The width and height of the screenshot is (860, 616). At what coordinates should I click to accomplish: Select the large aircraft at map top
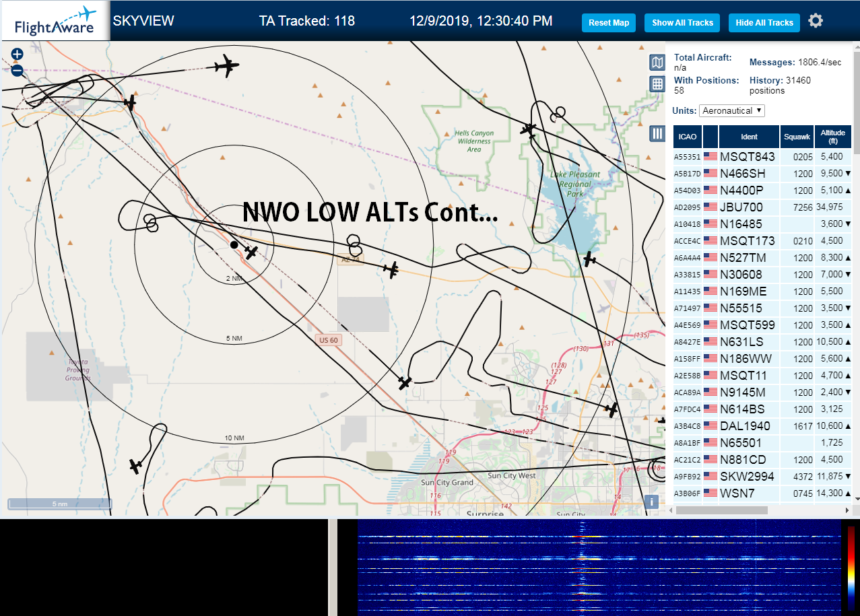(x=226, y=66)
